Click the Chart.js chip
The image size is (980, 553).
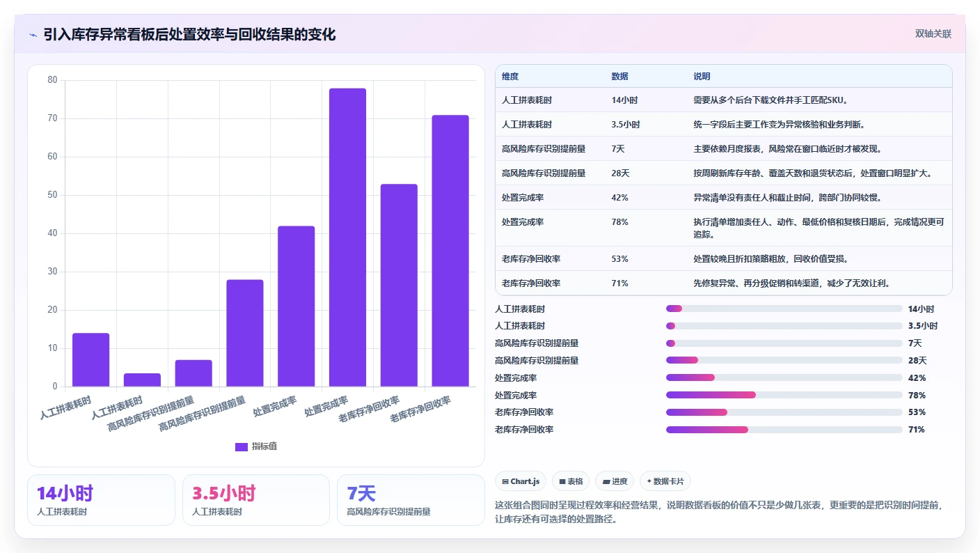[x=521, y=481]
